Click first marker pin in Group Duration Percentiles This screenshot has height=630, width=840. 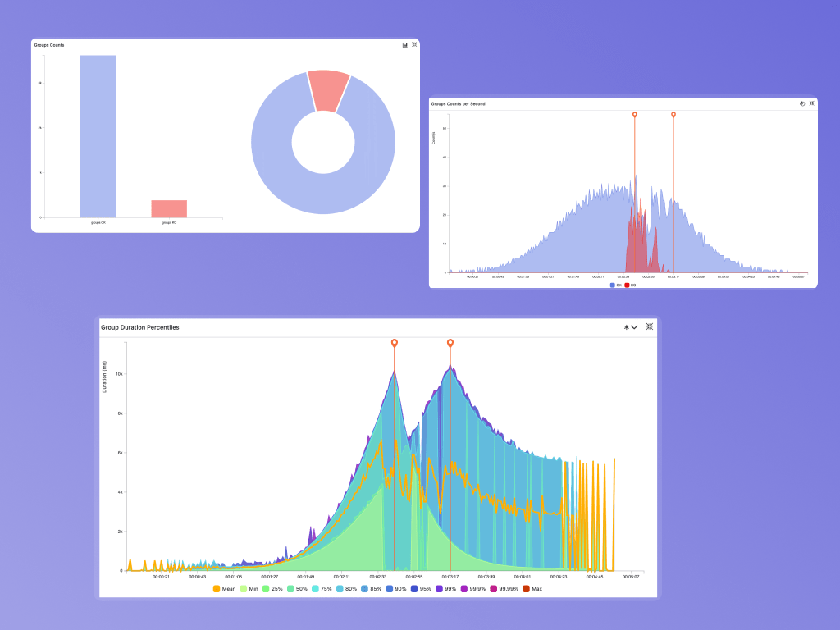(x=395, y=343)
